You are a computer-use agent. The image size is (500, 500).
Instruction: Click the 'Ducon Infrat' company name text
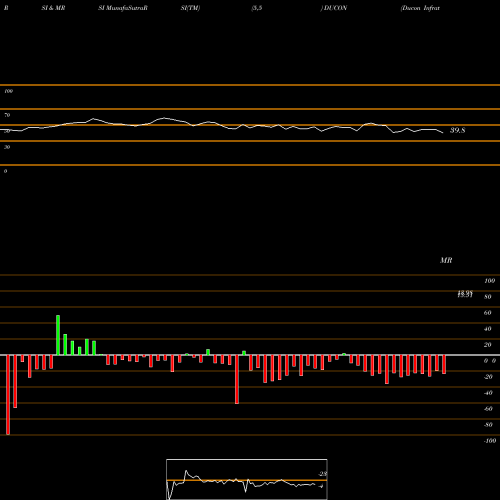pos(421,8)
